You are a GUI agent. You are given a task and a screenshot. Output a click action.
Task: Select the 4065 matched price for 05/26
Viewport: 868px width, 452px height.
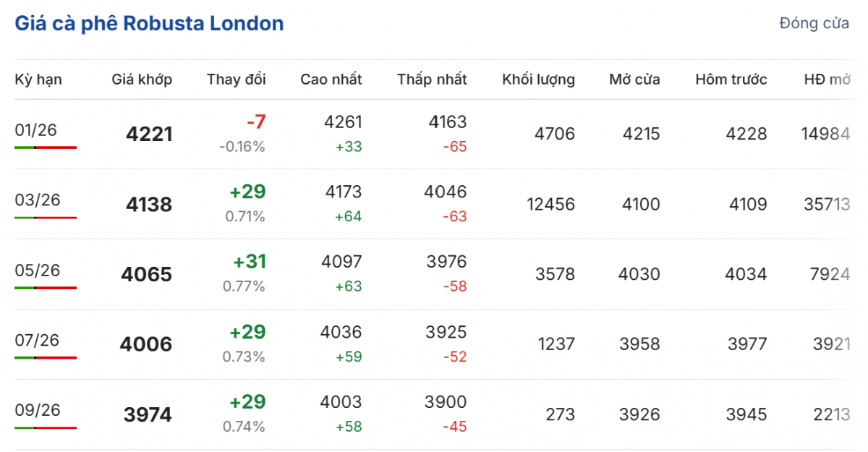tap(147, 275)
